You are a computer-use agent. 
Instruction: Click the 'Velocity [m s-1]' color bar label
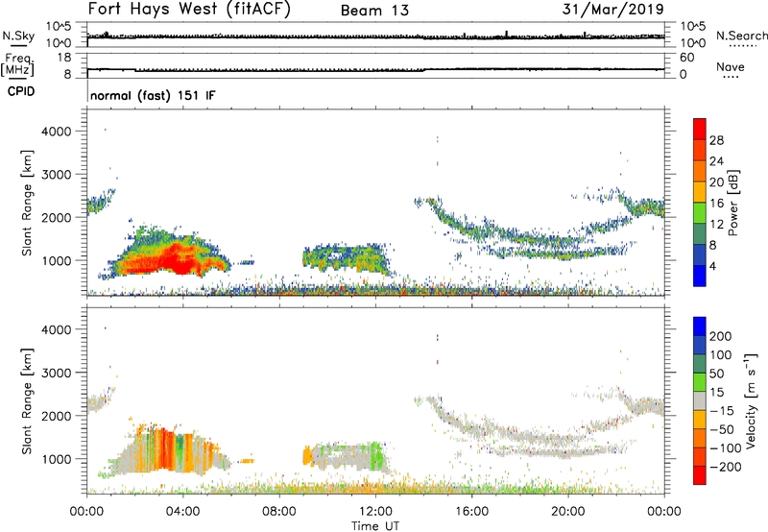(x=750, y=400)
